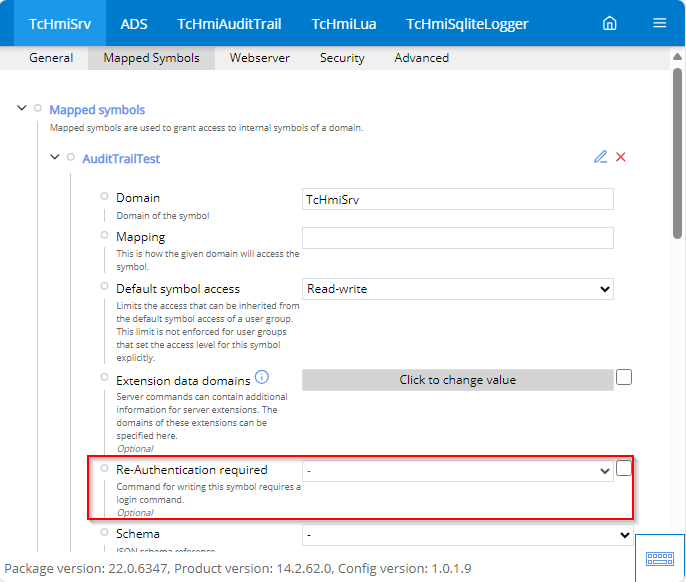The image size is (686, 582).
Task: Click the 'Schema' label
Action: click(138, 534)
